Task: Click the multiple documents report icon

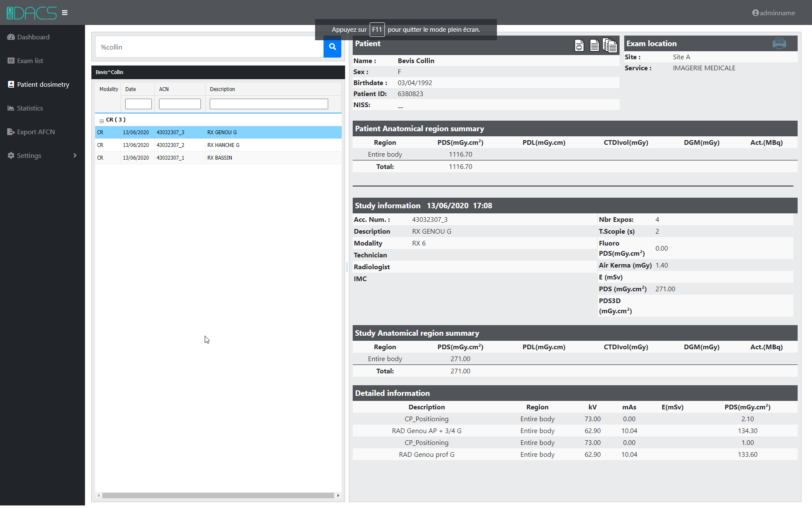Action: click(x=609, y=45)
